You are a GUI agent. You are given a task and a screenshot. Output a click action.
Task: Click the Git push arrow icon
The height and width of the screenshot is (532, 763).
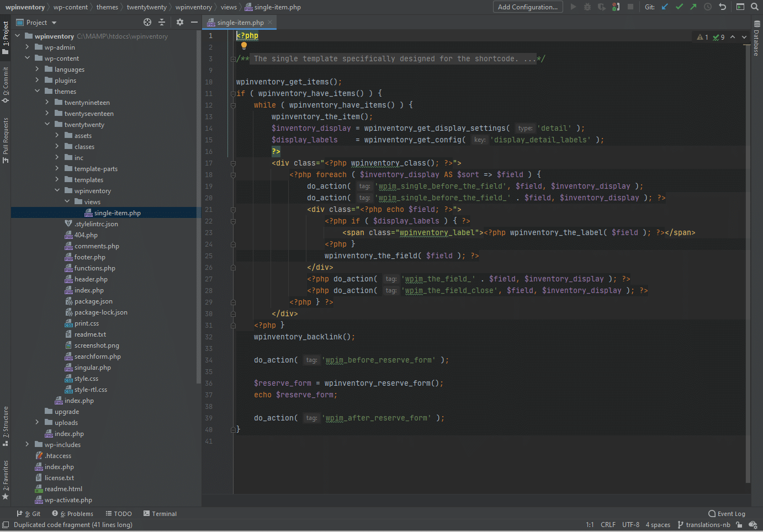pos(693,7)
